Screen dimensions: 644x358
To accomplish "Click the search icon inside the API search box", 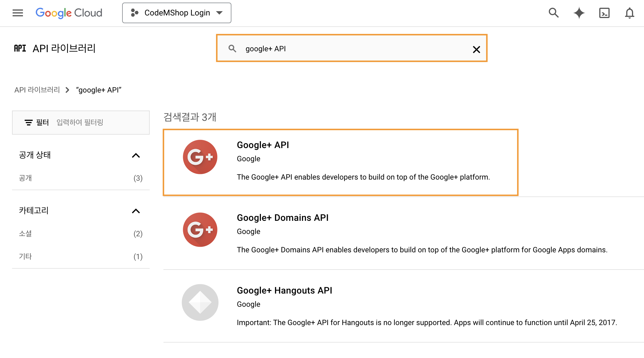I will [x=232, y=49].
